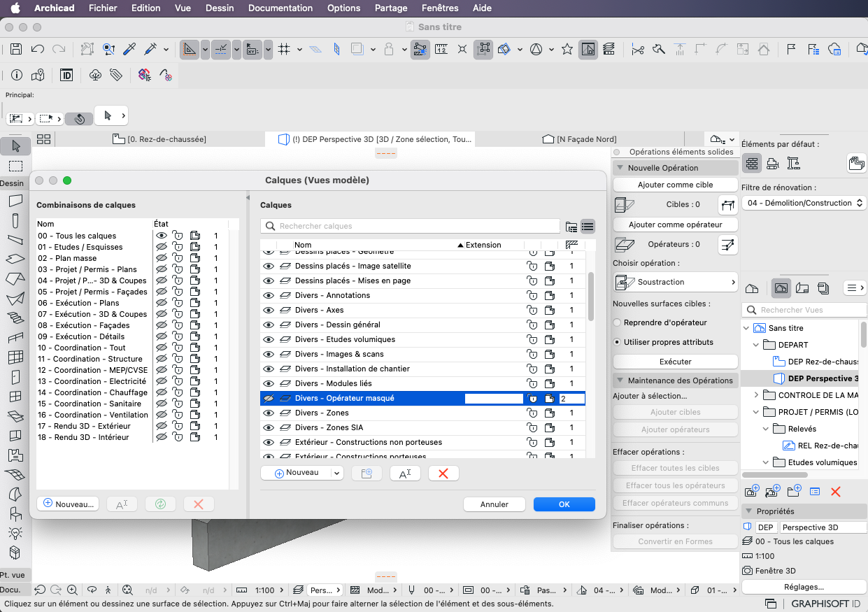Viewport: 868px width, 612px height.
Task: Choose the Column tool in the toolbox
Action: click(x=15, y=221)
